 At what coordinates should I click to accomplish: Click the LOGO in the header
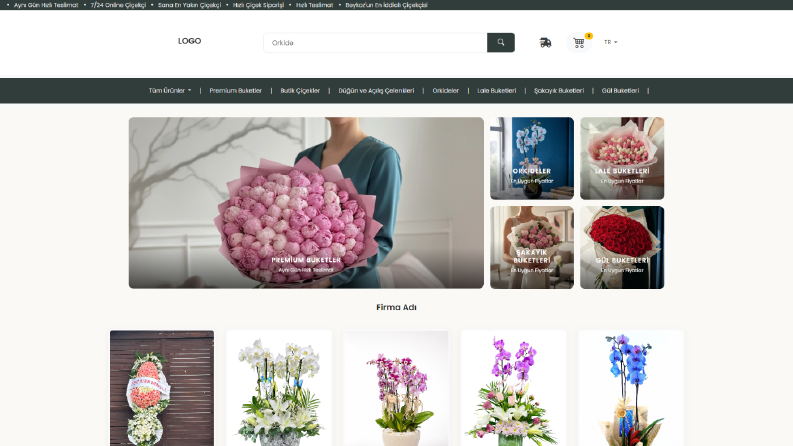click(x=189, y=41)
